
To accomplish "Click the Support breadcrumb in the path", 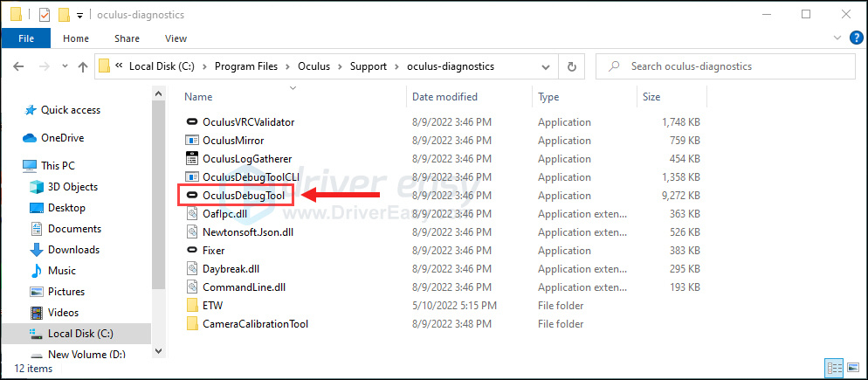I will 368,66.
